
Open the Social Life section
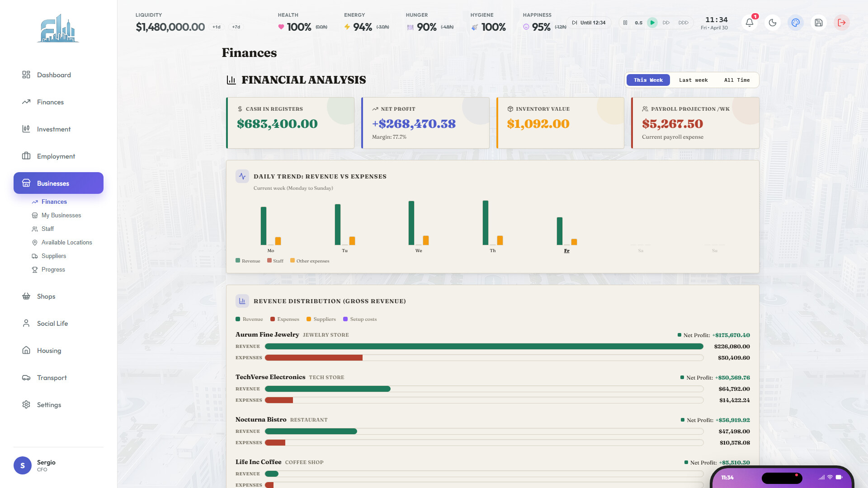(x=58, y=324)
